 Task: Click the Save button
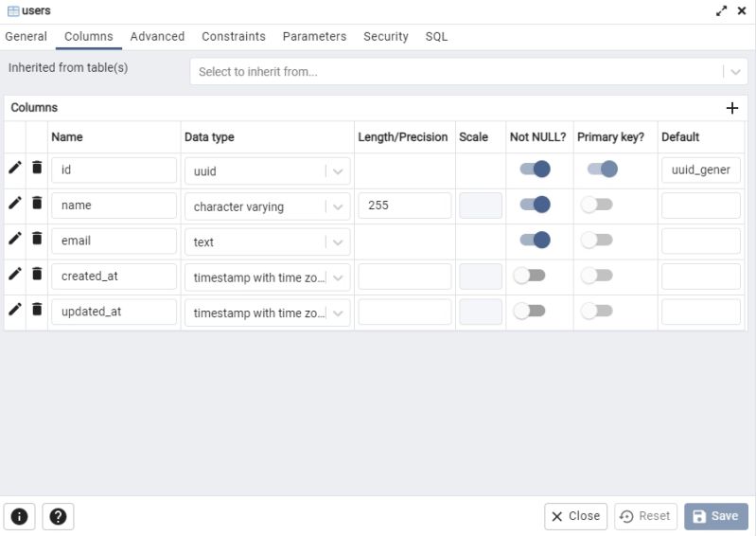(x=716, y=516)
